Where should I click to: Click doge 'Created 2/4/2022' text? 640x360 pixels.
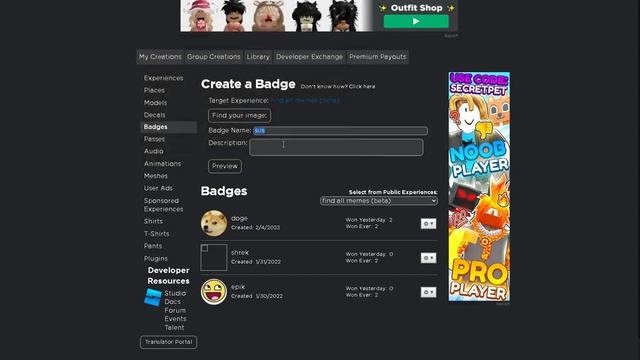(x=256, y=227)
